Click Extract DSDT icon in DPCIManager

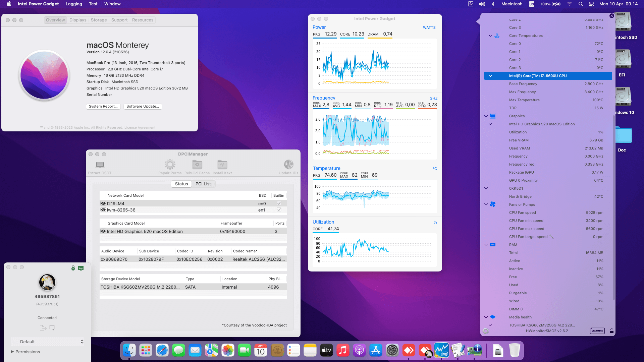point(100,165)
